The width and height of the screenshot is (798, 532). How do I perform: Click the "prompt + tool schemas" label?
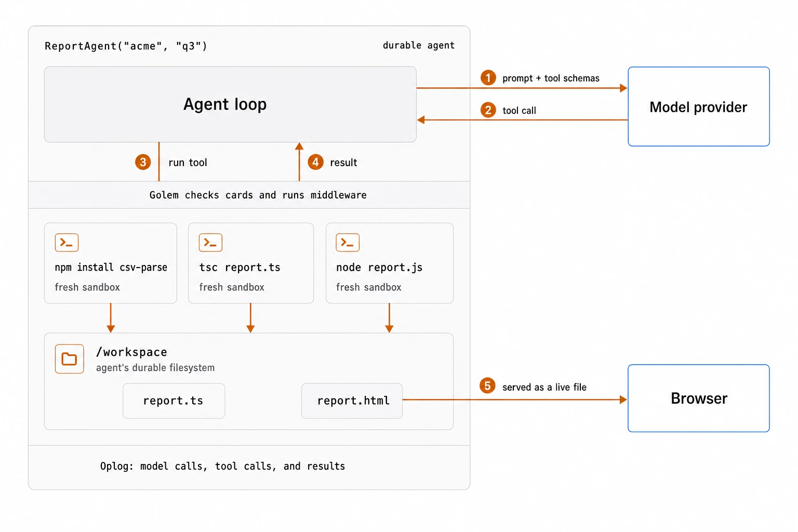(x=551, y=78)
